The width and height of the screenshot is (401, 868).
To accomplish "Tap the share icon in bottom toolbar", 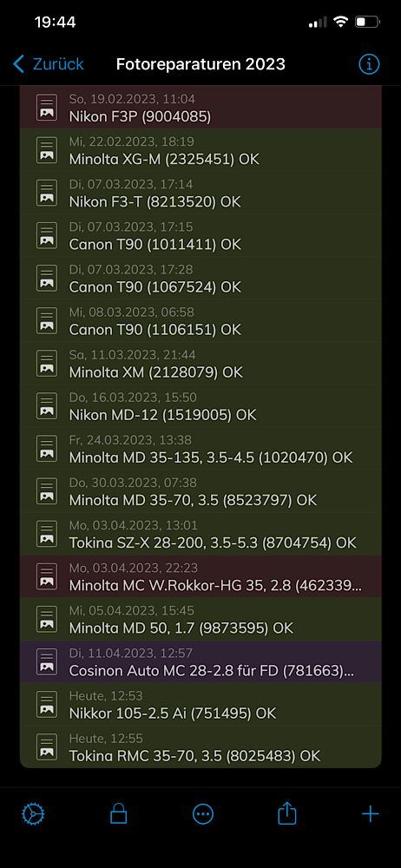I will (287, 813).
